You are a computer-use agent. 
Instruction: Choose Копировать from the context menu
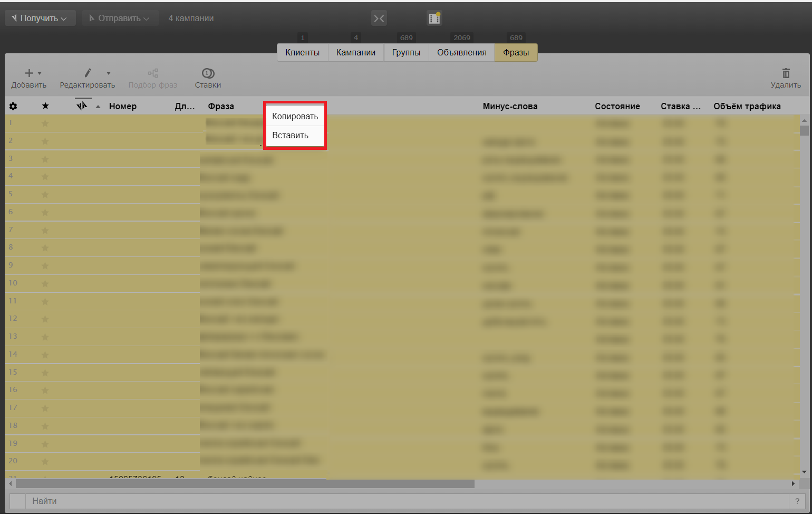click(295, 117)
